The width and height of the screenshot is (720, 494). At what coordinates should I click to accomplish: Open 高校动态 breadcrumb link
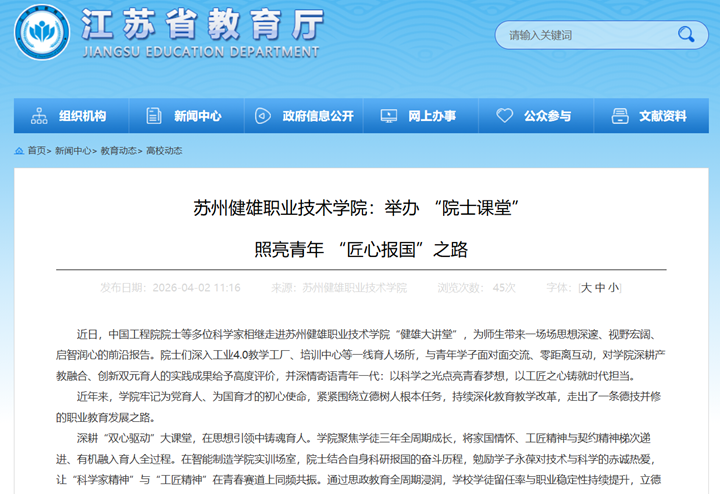(164, 150)
